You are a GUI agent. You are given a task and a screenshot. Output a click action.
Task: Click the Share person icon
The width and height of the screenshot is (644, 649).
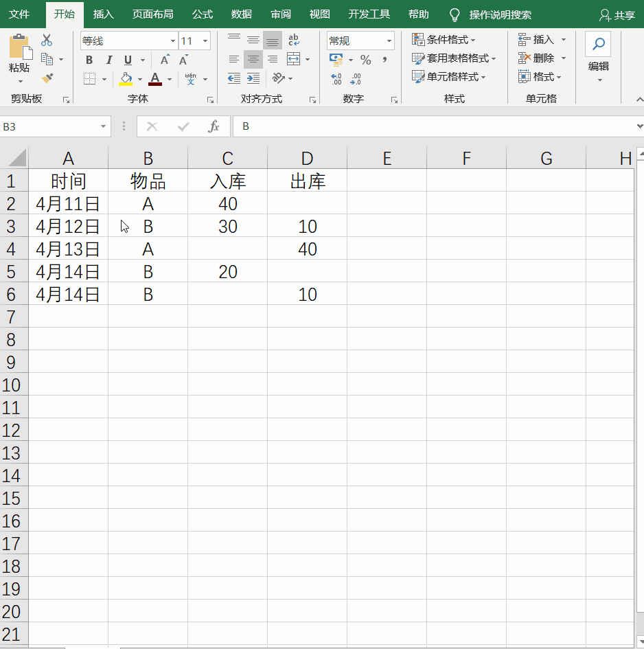click(605, 15)
